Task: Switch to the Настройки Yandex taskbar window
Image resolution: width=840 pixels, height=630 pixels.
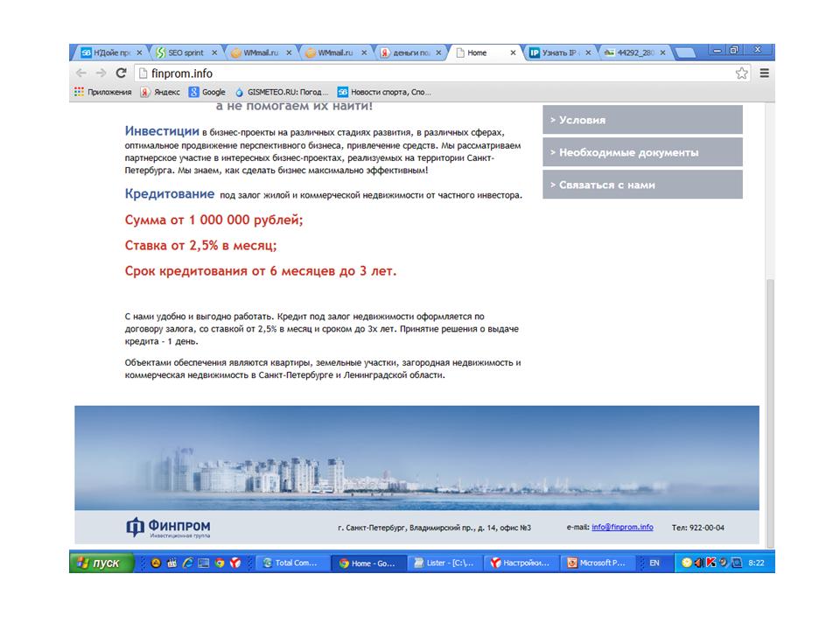Action: point(521,563)
